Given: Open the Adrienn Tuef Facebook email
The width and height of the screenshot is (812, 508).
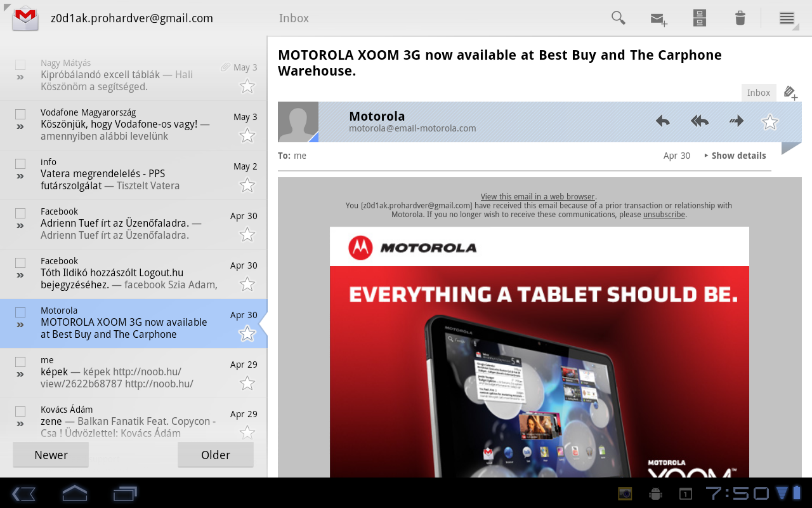Looking at the screenshot, I should tap(127, 224).
